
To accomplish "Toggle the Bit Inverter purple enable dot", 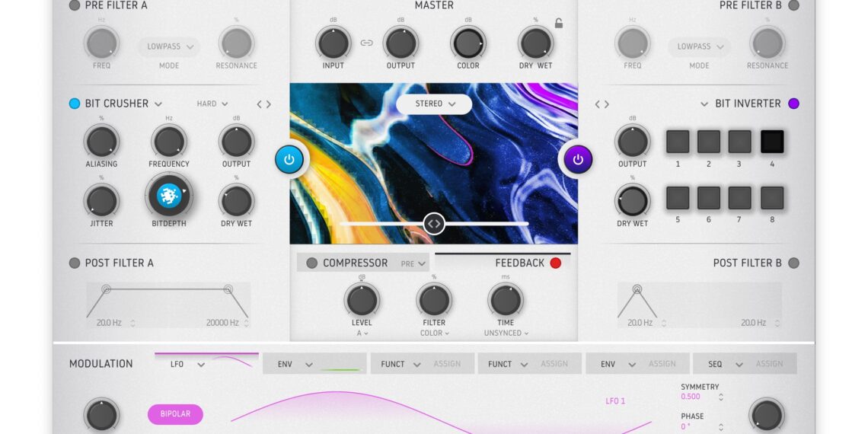I will coord(794,104).
